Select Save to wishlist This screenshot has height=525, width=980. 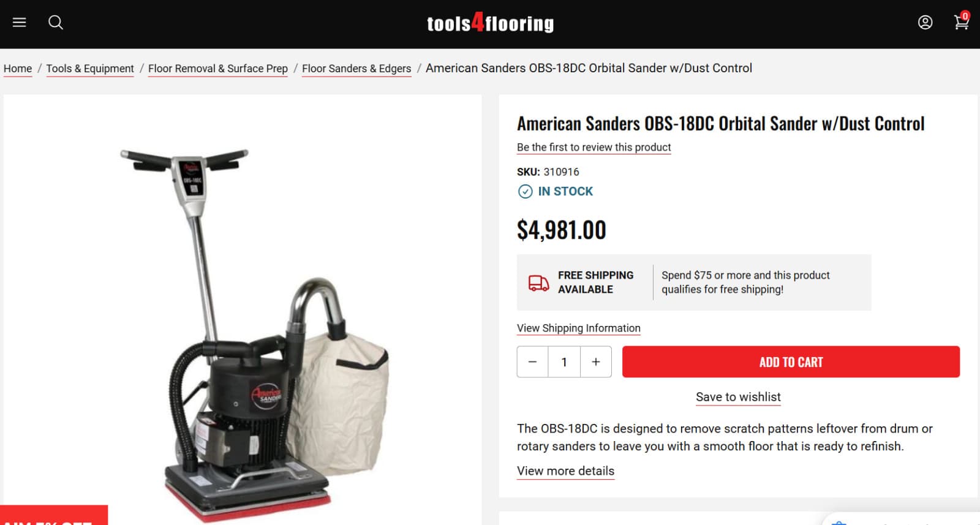(738, 397)
